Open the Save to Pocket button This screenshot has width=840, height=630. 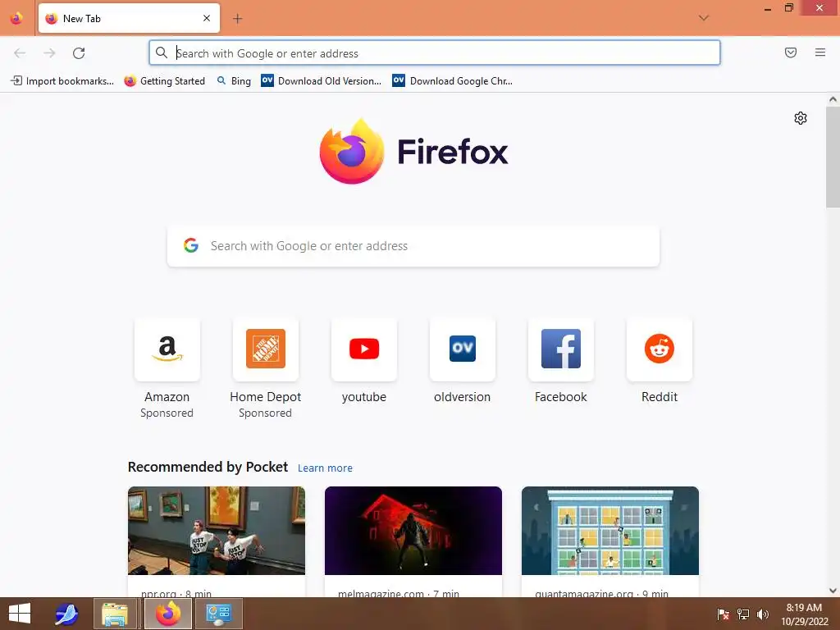(x=790, y=52)
